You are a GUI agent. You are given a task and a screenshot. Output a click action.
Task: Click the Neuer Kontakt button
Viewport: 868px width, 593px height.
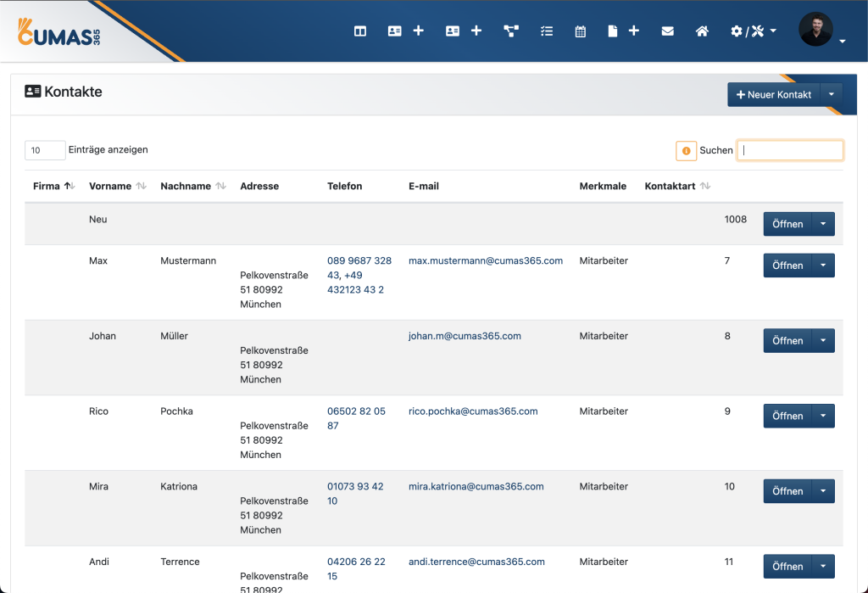pyautogui.click(x=774, y=95)
